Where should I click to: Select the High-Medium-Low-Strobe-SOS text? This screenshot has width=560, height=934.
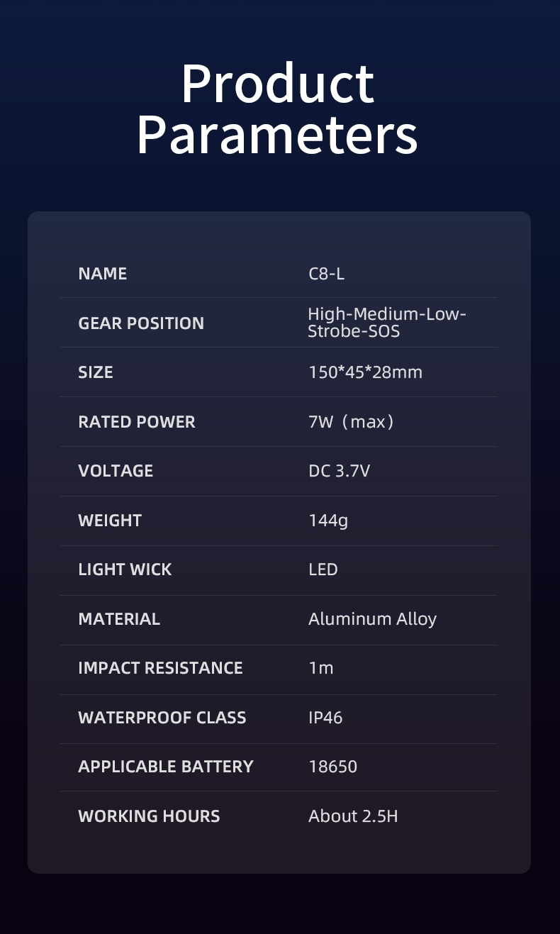tap(386, 322)
